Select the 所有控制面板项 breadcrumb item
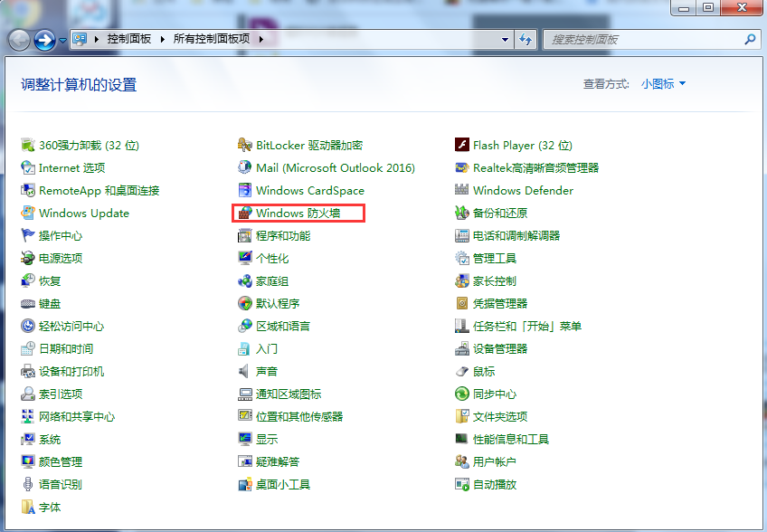This screenshot has width=767, height=532. point(212,39)
